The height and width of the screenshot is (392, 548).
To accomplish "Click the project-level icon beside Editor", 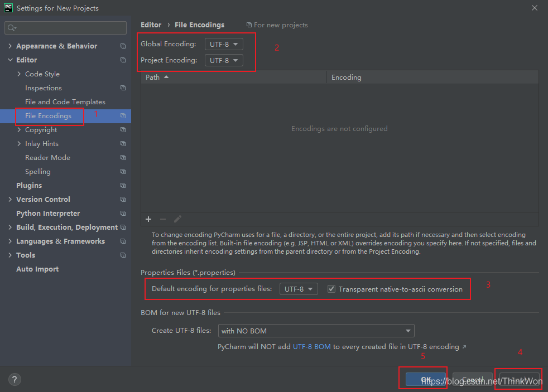I will (123, 60).
